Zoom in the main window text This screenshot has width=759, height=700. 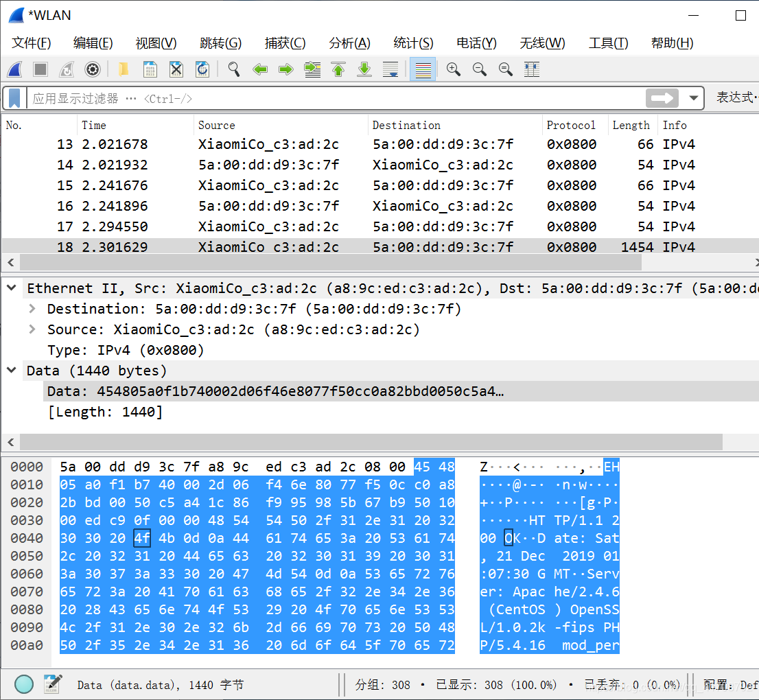(x=454, y=70)
